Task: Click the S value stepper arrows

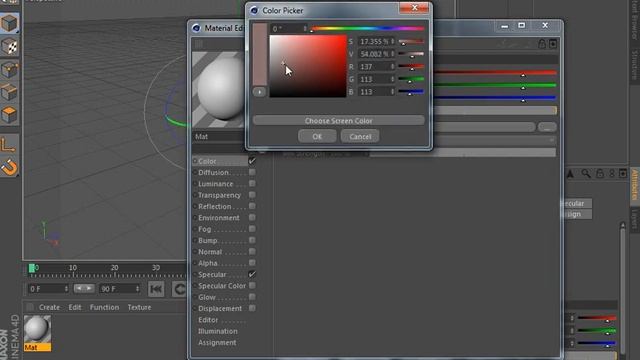Action: [x=392, y=41]
